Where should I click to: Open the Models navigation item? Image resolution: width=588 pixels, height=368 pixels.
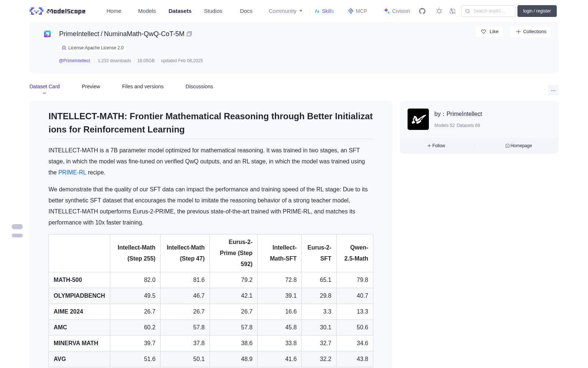(x=147, y=11)
